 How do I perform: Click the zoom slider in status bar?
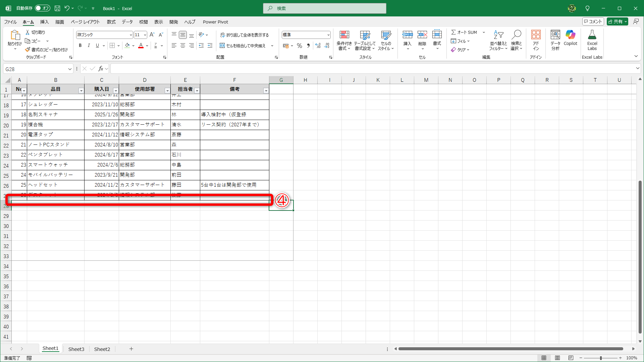click(x=600, y=358)
